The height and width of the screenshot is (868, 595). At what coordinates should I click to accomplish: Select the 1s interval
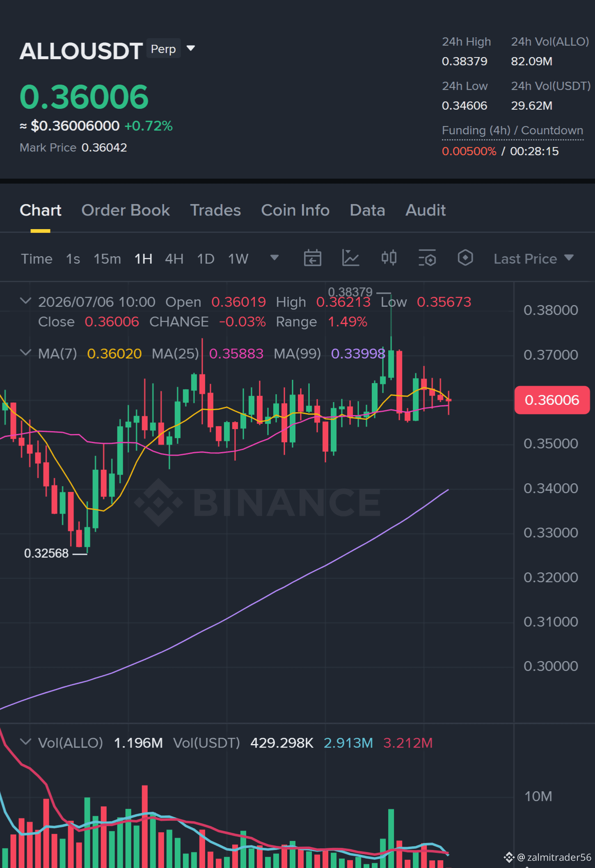tap(73, 259)
